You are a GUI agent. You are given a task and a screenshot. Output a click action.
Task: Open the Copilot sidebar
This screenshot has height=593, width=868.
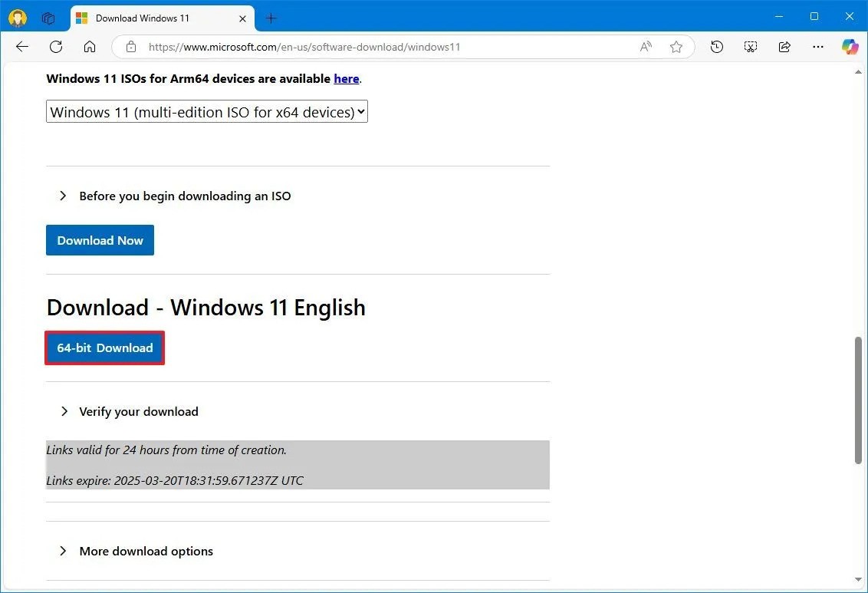click(850, 47)
